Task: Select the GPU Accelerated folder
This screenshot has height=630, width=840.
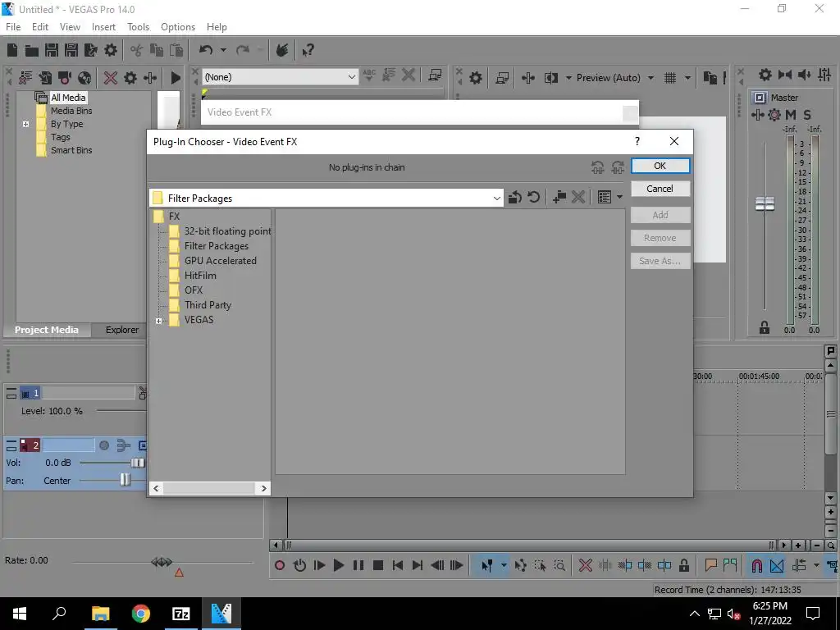Action: [220, 260]
